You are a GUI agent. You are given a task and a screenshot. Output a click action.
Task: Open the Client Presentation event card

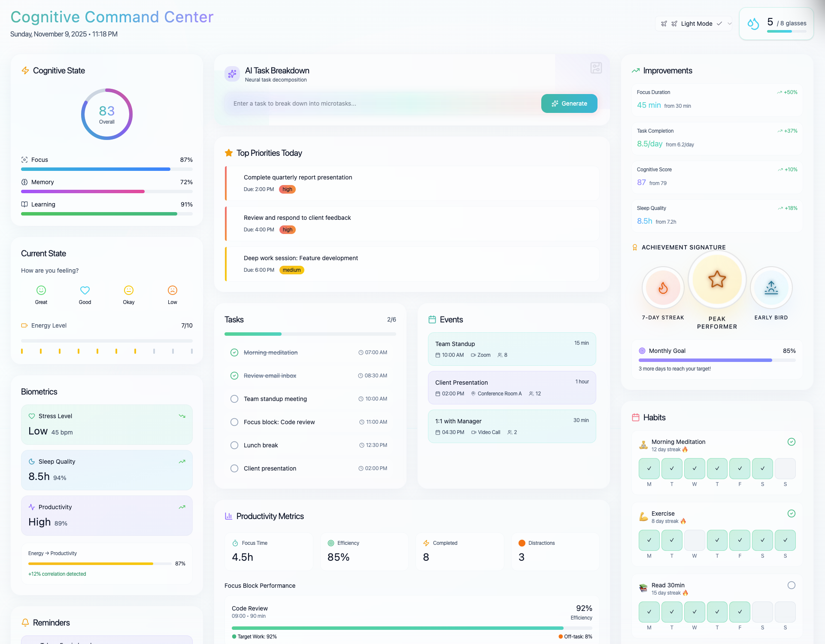tap(512, 388)
